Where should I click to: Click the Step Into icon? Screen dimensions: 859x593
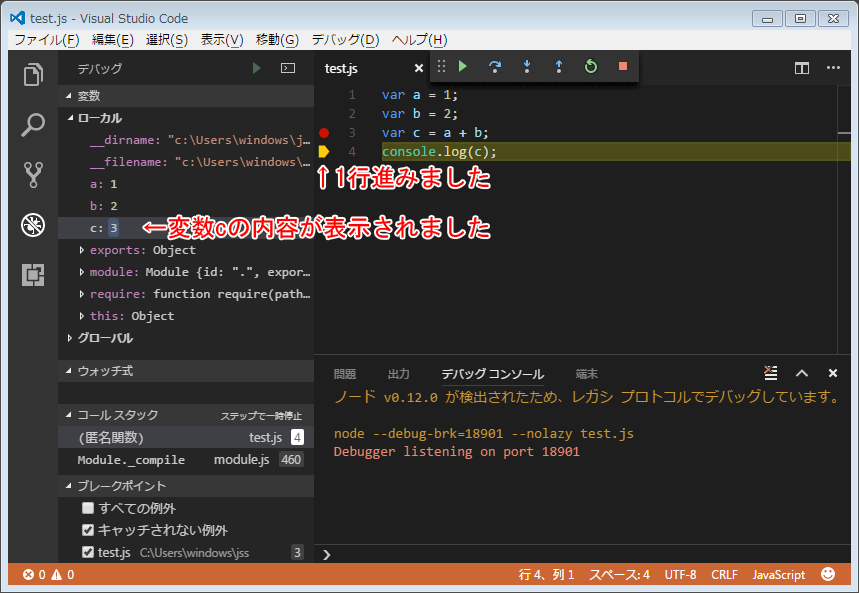[526, 67]
